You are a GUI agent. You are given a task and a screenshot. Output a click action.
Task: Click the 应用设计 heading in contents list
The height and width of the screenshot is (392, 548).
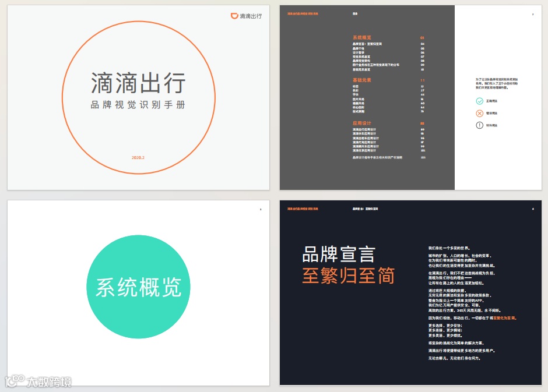coord(361,123)
